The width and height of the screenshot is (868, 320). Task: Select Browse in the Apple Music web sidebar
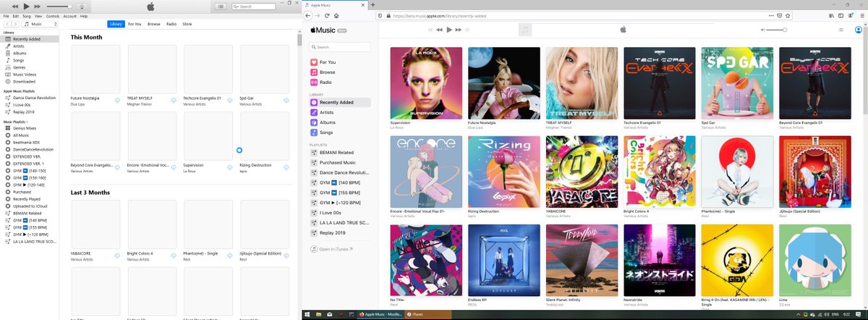(x=327, y=72)
